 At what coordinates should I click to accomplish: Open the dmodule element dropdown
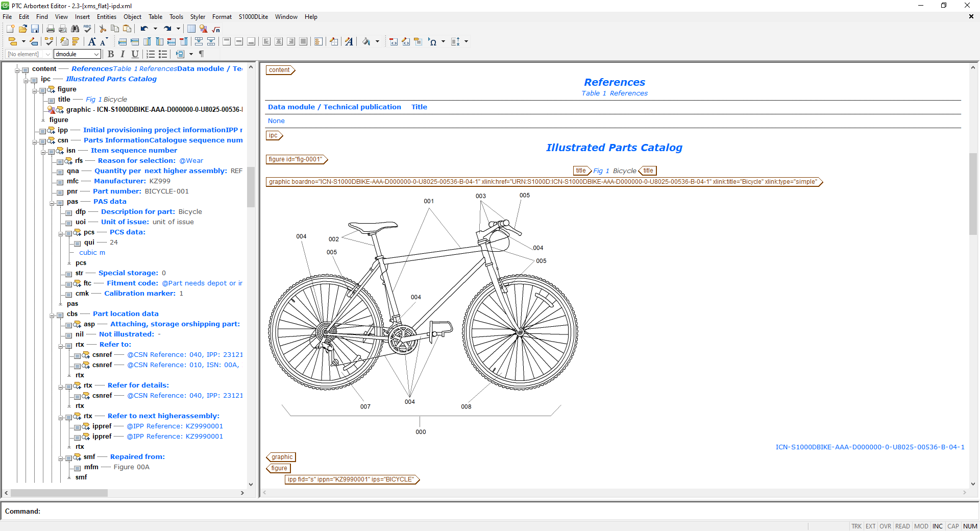tap(97, 54)
